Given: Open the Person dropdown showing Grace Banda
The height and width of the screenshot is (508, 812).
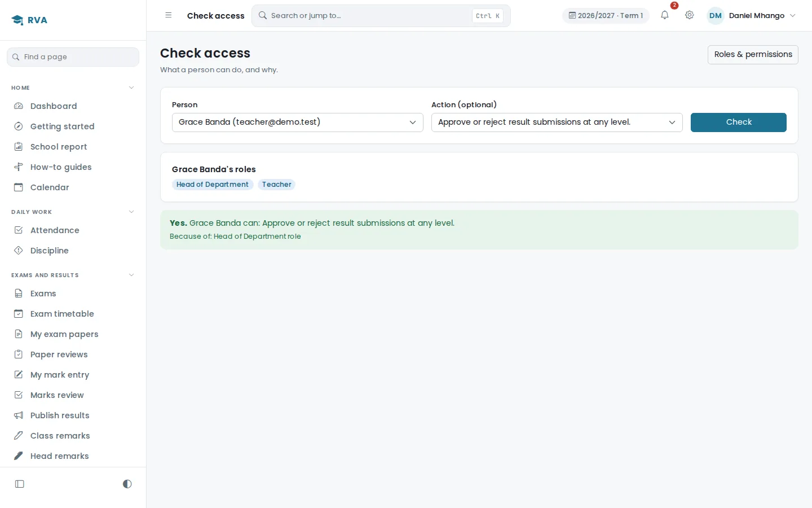Looking at the screenshot, I should 298,122.
